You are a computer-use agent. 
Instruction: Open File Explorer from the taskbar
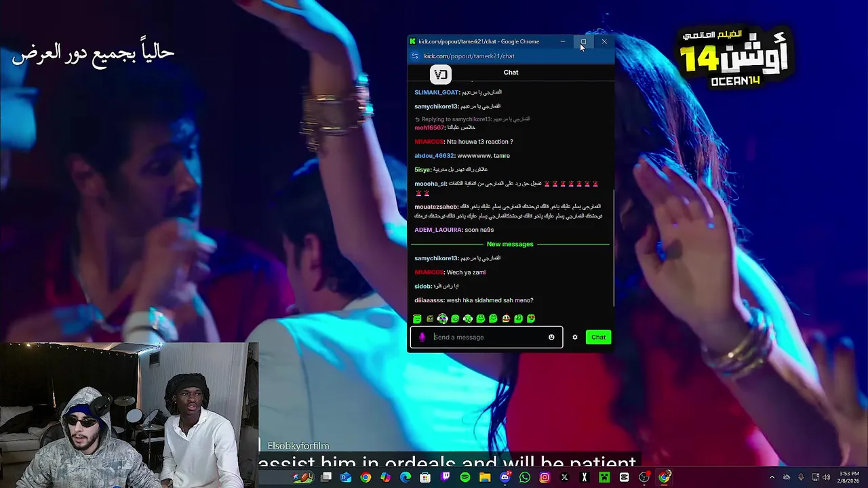[x=485, y=478]
